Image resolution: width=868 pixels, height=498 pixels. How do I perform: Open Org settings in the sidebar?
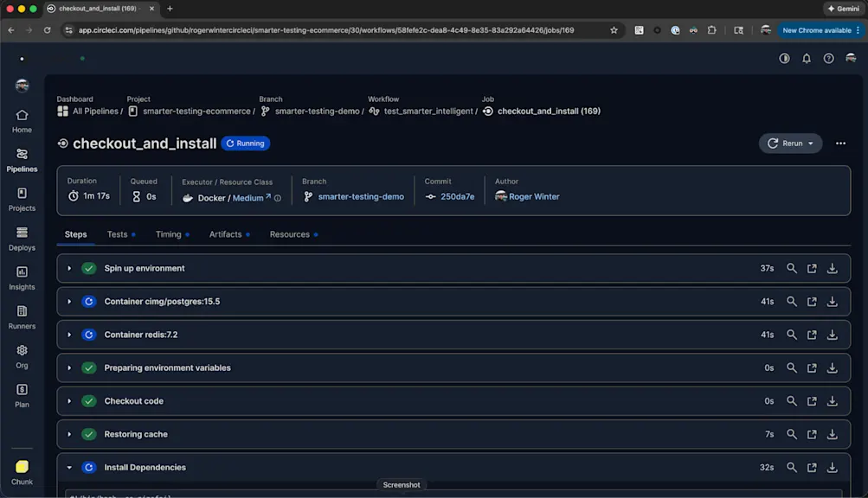[x=22, y=357]
